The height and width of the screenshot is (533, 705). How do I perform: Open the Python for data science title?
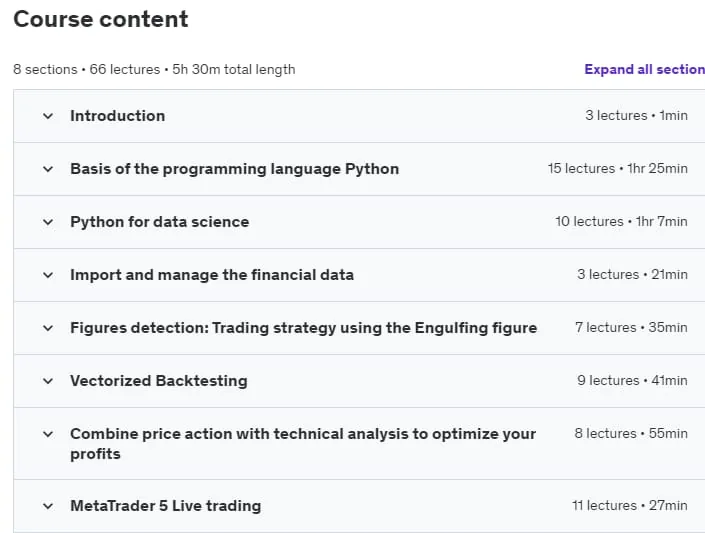click(x=160, y=222)
